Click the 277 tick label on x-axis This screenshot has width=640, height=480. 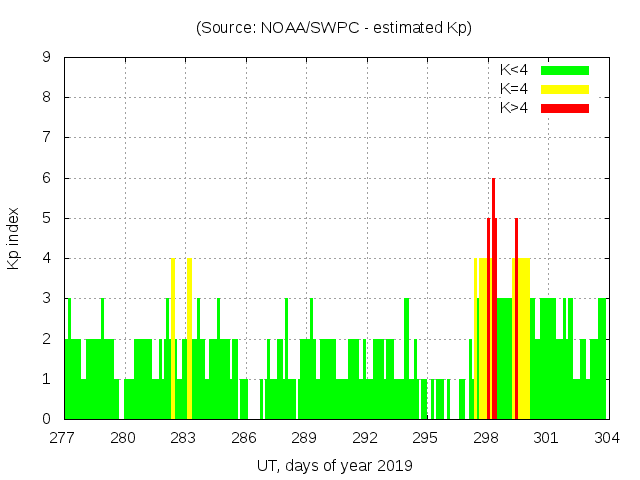[x=63, y=437]
